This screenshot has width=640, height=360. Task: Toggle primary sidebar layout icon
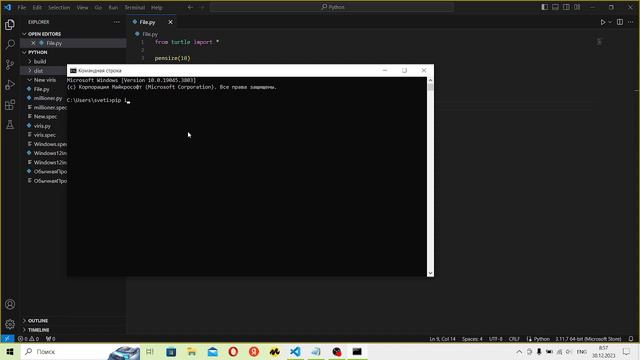click(x=544, y=7)
